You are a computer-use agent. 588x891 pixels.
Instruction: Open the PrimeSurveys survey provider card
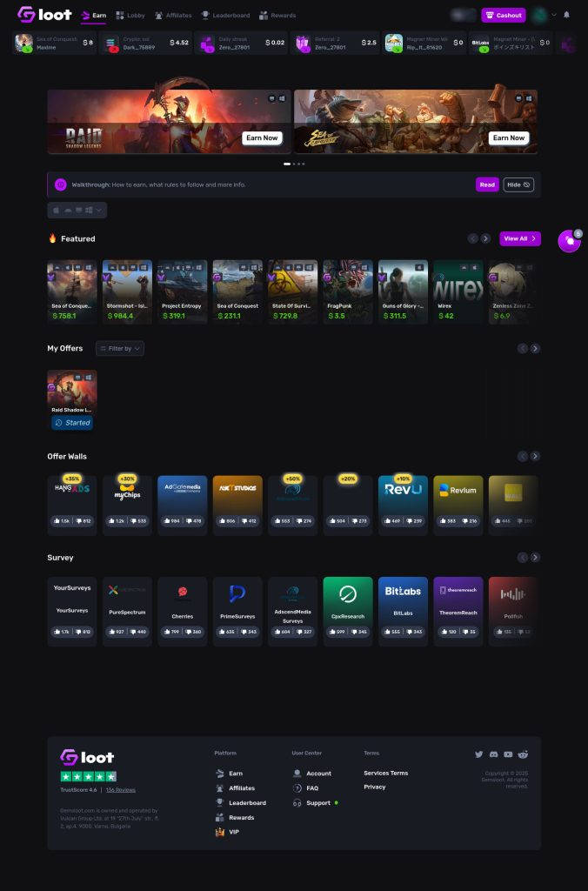tap(237, 612)
